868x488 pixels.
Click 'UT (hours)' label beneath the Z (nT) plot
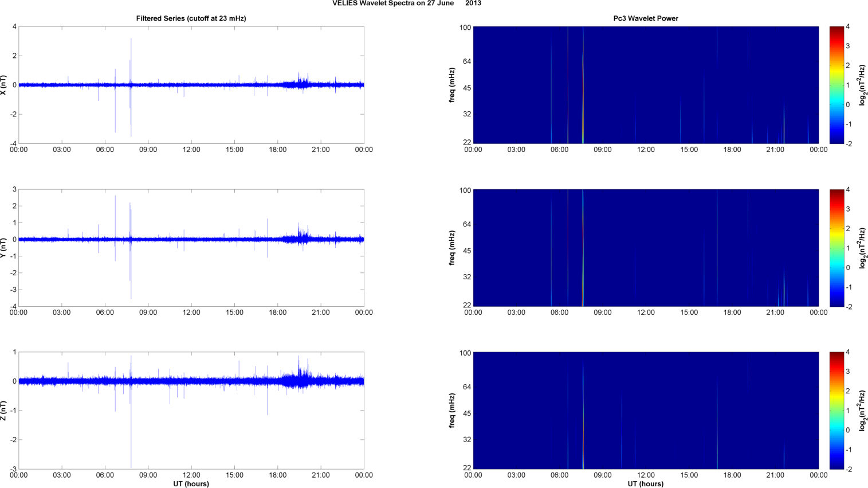[191, 484]
